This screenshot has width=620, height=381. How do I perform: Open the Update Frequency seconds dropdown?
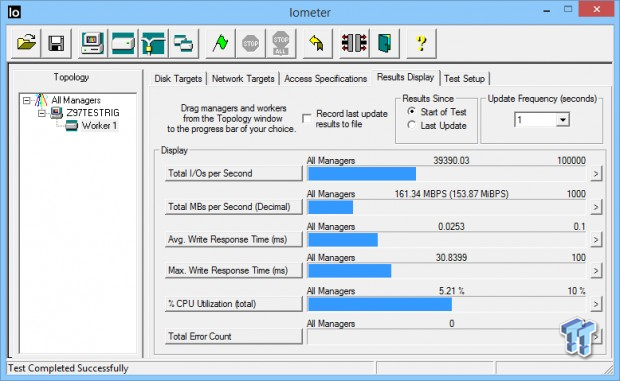tap(563, 119)
